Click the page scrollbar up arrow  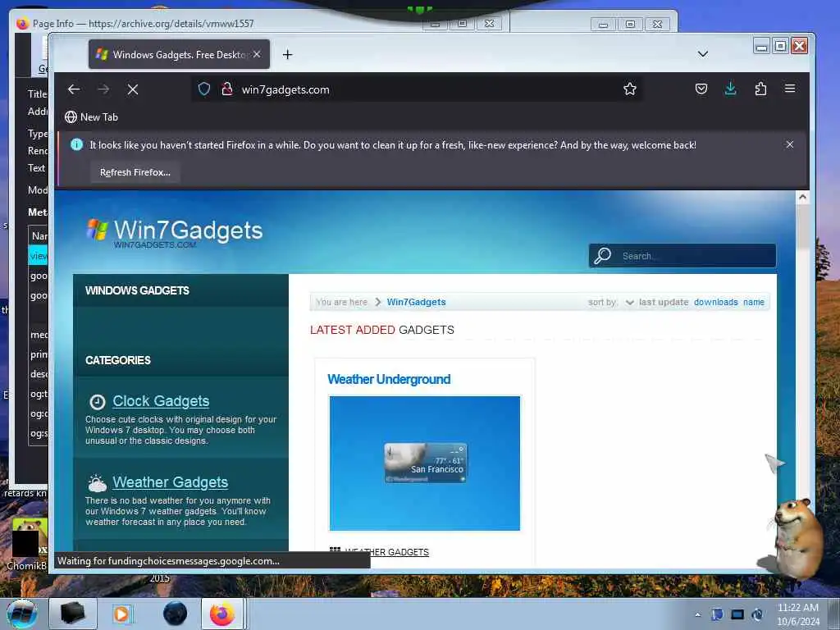[x=802, y=197]
